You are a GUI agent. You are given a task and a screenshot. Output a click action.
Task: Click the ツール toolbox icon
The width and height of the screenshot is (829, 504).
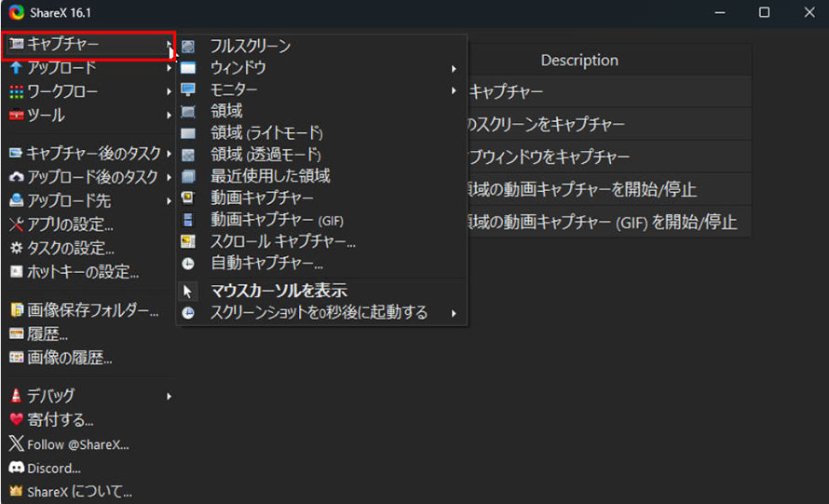tap(17, 115)
